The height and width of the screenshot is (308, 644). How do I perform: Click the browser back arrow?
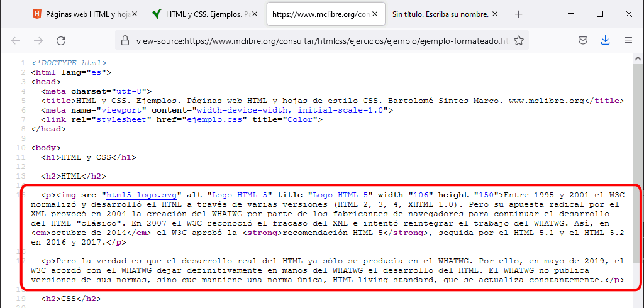pyautogui.click(x=16, y=40)
